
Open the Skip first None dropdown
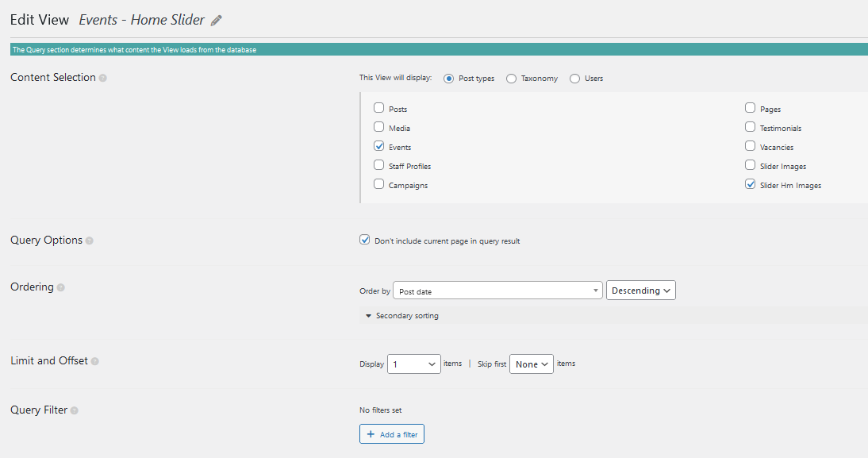click(x=532, y=364)
